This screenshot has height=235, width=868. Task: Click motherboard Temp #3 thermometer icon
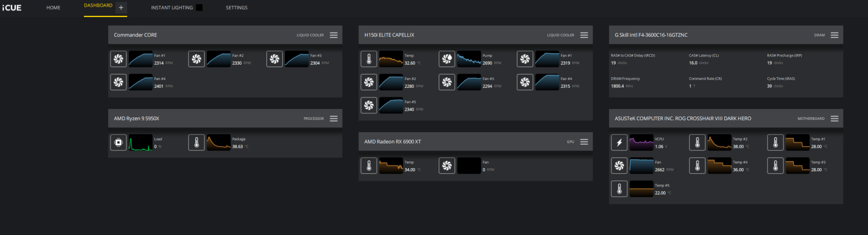coord(775,166)
